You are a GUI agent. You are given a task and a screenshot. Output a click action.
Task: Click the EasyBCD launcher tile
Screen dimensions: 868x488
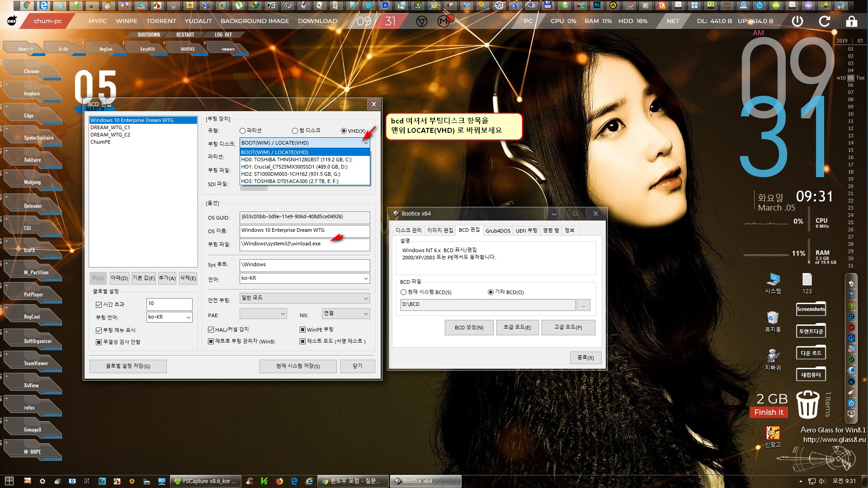pos(147,49)
